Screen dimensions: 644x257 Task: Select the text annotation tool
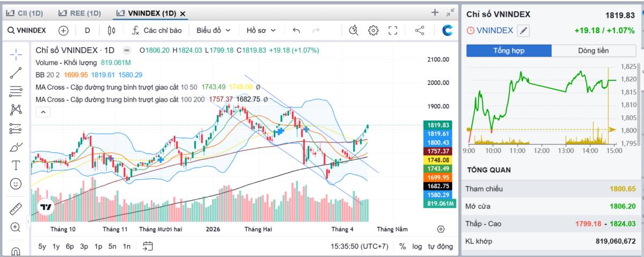click(16, 165)
